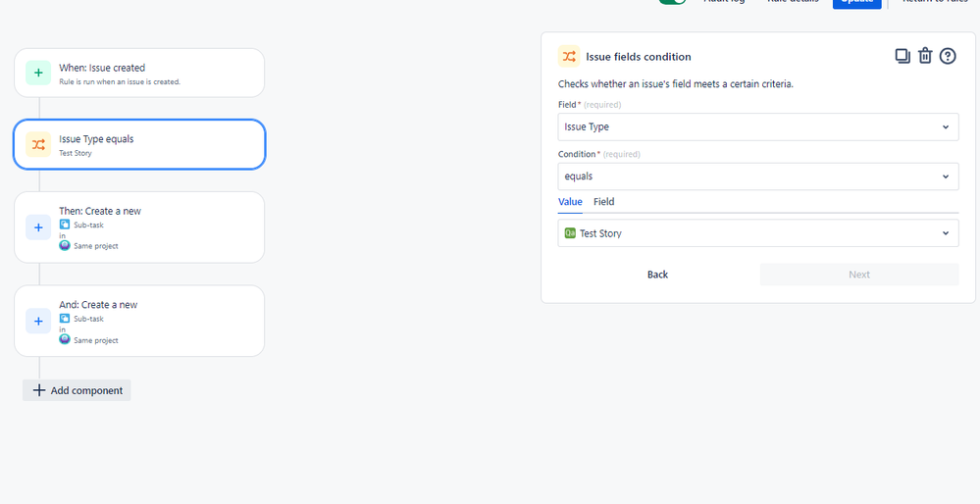Select the When: Issue created trigger card

tap(139, 73)
